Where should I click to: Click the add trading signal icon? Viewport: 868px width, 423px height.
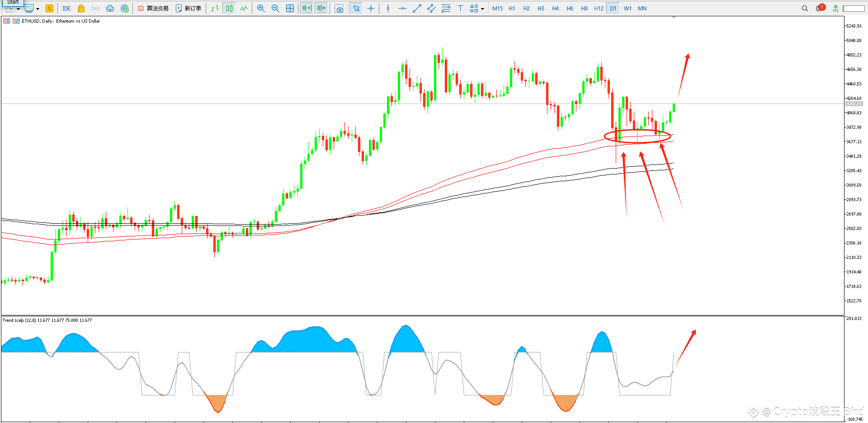(125, 9)
